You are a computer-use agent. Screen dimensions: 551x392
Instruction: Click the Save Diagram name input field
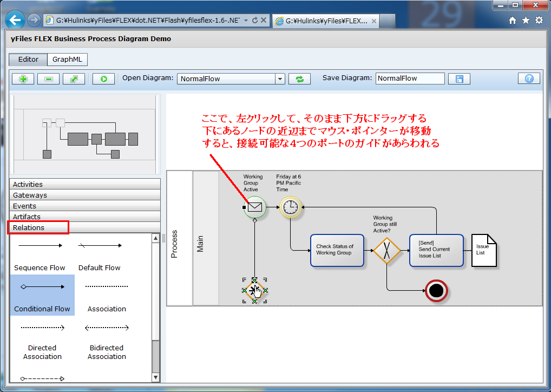click(x=410, y=79)
